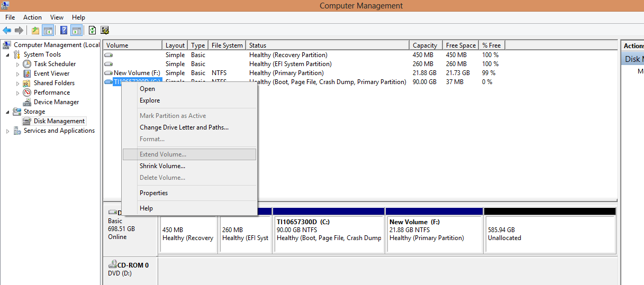Viewport: 644px width, 285px height.
Task: Expand Services and Applications node
Action: click(8, 131)
